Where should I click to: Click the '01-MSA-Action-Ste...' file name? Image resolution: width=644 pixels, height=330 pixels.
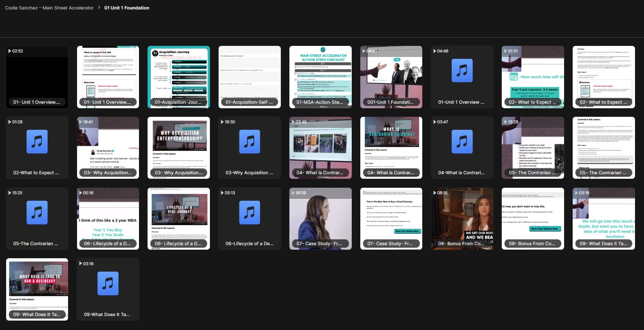320,102
